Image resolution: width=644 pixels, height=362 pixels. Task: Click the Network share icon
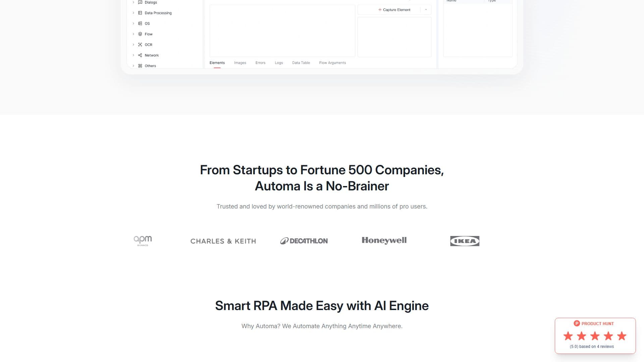pyautogui.click(x=140, y=55)
